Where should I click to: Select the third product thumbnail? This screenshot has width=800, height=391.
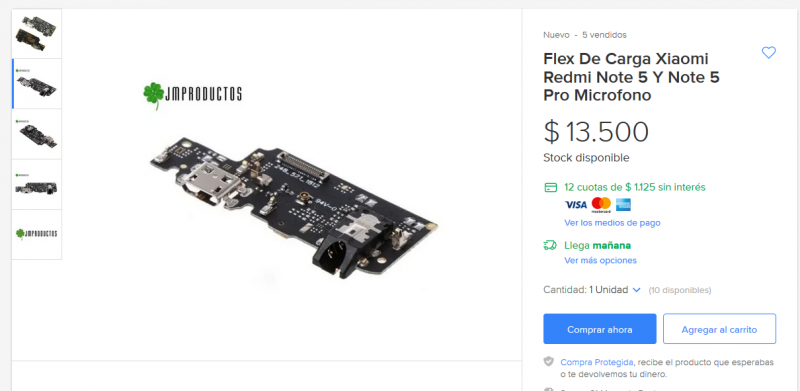(37, 134)
